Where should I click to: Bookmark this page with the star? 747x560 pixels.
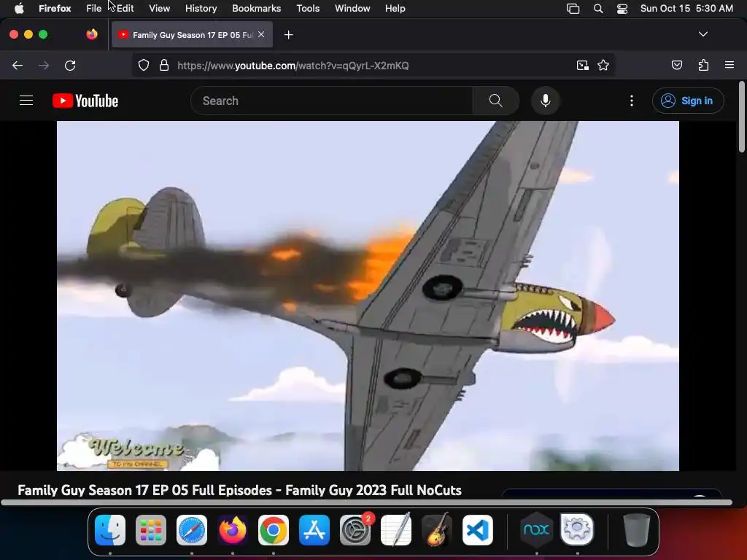[603, 65]
